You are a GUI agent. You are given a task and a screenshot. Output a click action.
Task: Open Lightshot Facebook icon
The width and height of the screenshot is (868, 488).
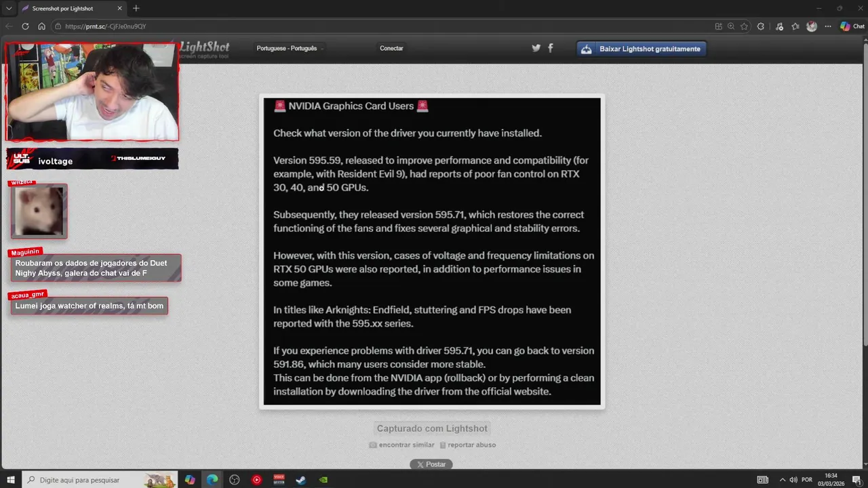550,48
